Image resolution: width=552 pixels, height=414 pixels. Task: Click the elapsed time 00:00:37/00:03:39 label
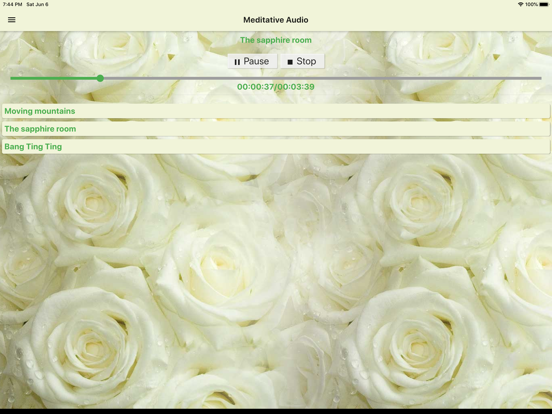pos(276,87)
